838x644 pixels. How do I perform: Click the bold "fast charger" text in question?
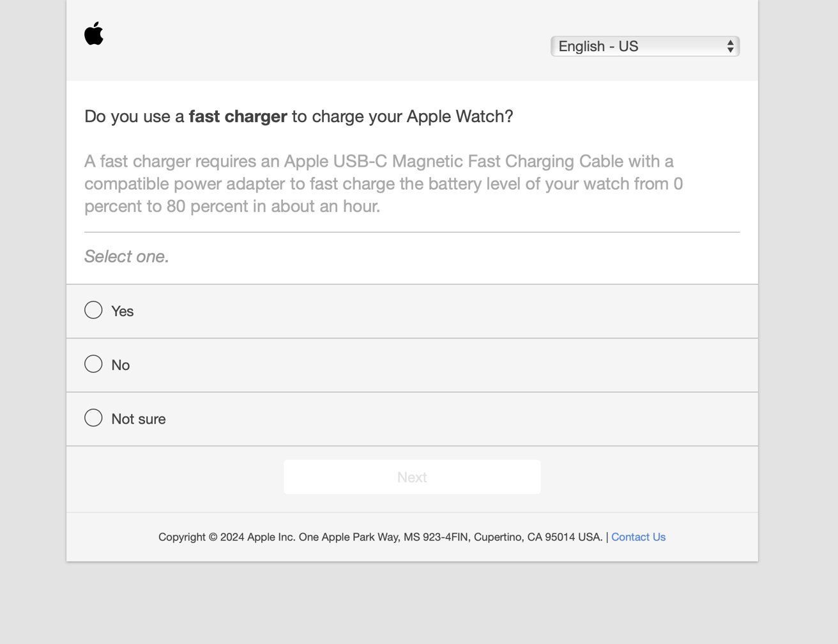238,117
